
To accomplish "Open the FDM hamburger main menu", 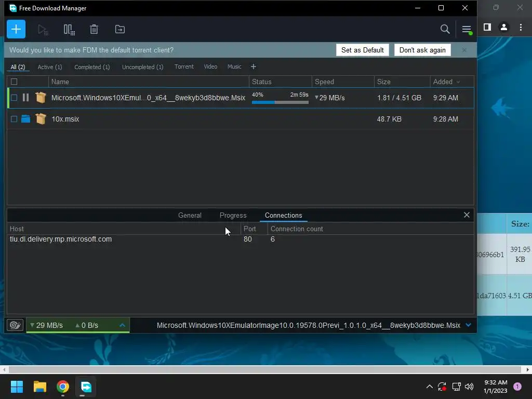I will [467, 30].
